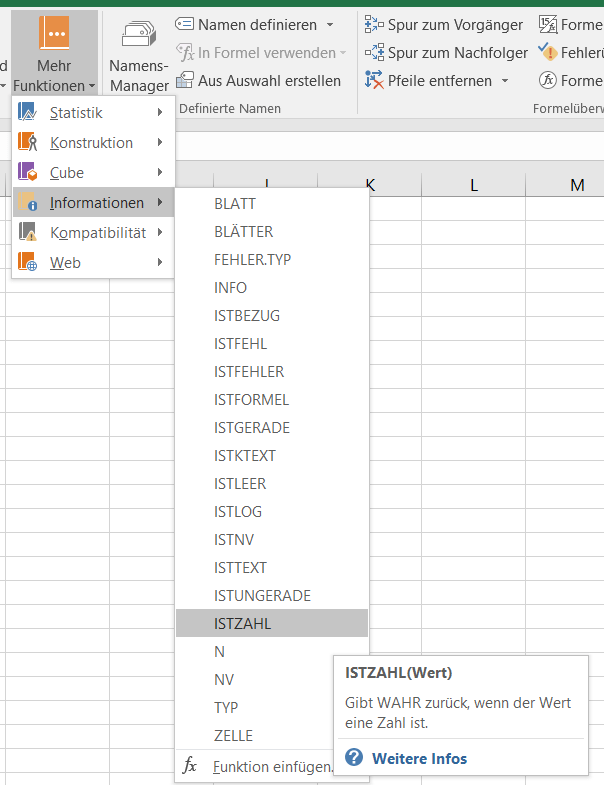Expand the Namen definieren dropdown arrow
Screen dimensions: 604x785
[x=330, y=24]
